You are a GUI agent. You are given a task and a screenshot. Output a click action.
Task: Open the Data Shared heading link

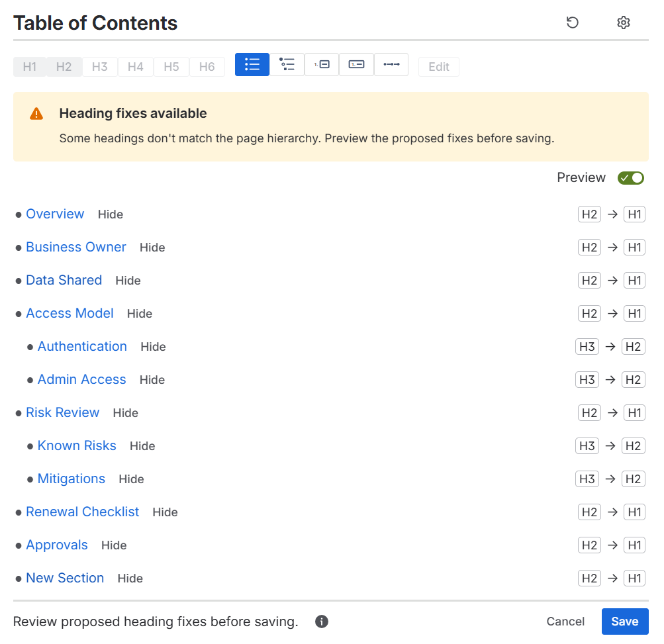coord(64,280)
